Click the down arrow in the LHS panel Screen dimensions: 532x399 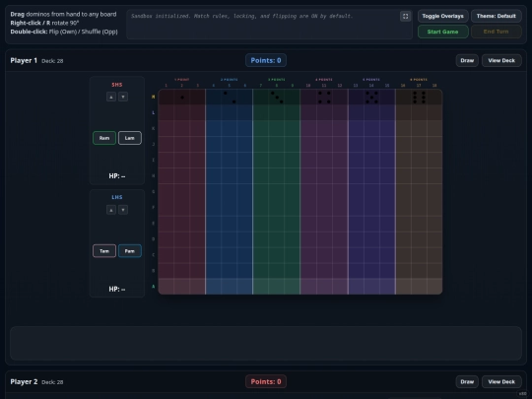point(123,210)
